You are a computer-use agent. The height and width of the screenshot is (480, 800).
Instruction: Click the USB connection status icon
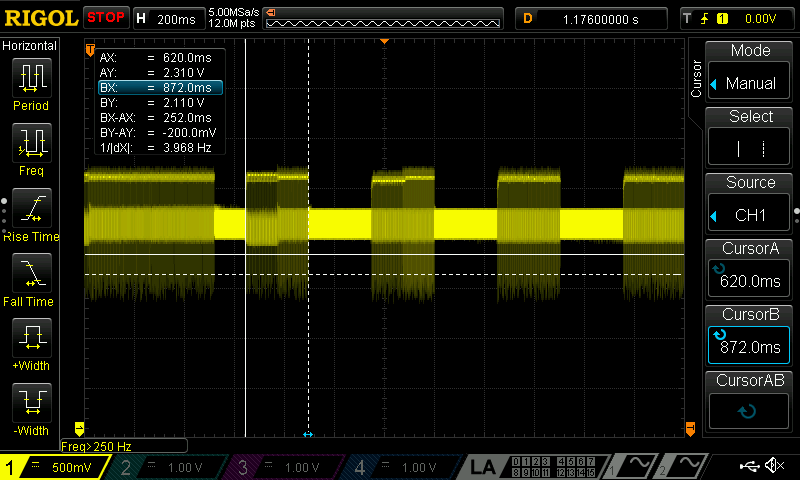point(749,465)
